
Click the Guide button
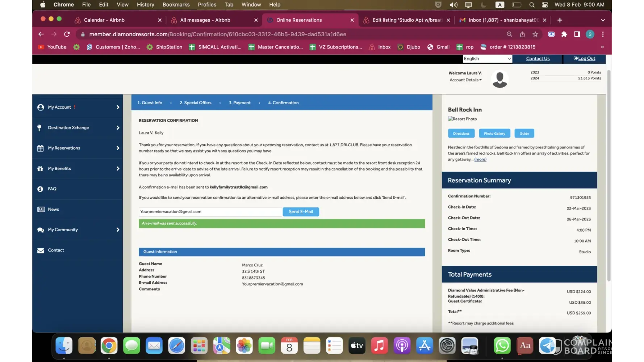[524, 134]
